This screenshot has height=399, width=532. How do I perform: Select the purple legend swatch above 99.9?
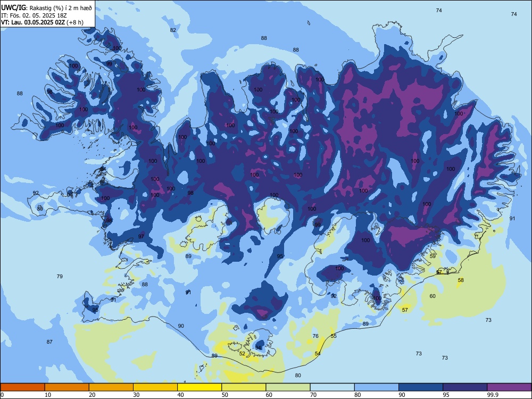509,387
